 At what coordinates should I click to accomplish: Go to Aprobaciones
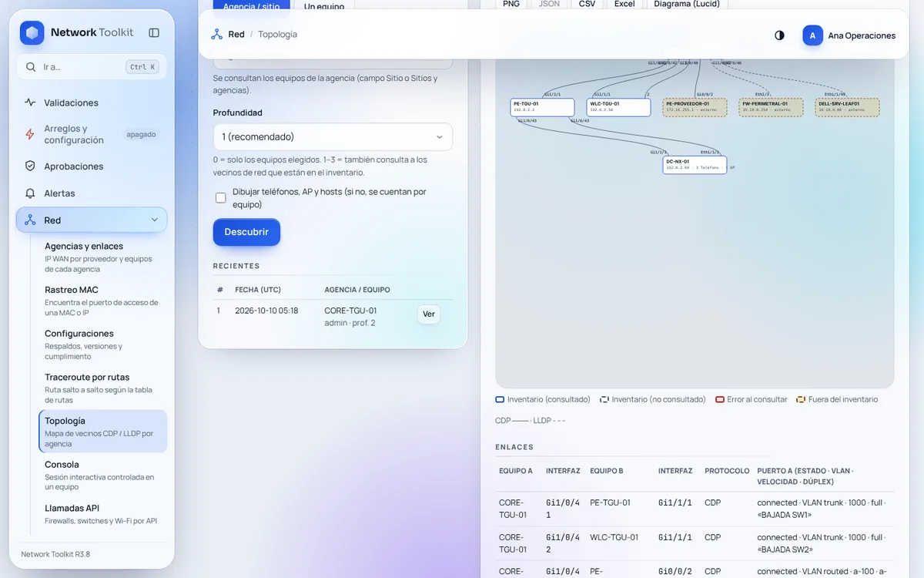click(92, 166)
